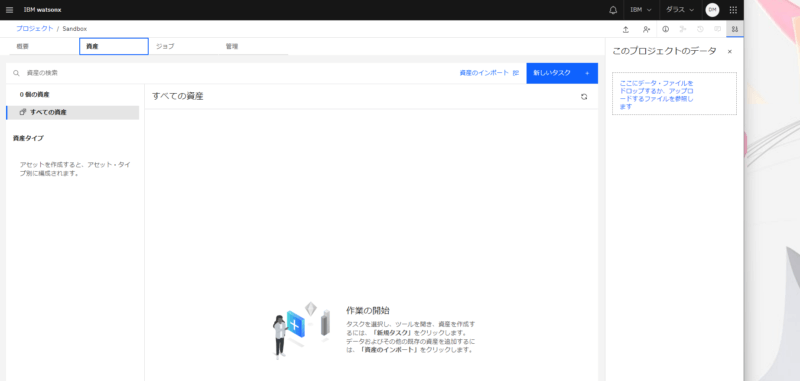Open the project information icon
Screen dimensions: 800x381
coord(665,29)
